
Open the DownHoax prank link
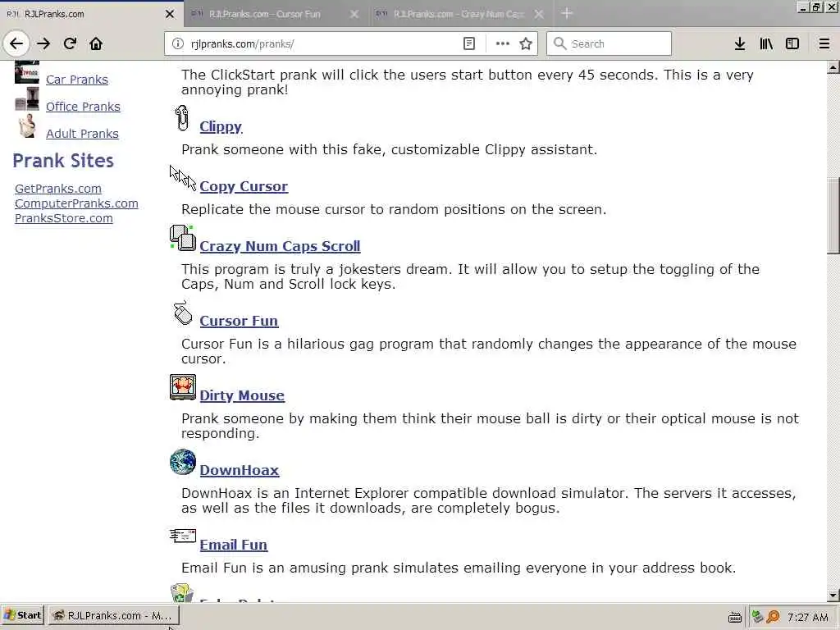(240, 470)
